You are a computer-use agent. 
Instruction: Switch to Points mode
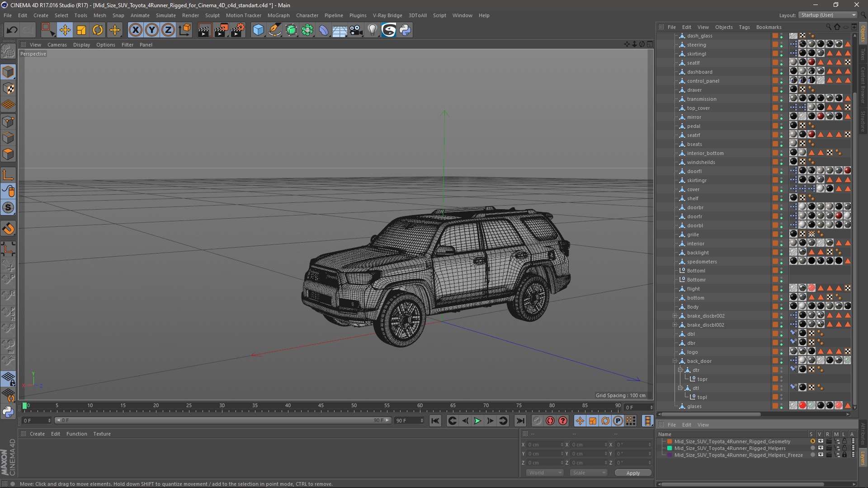[8, 122]
